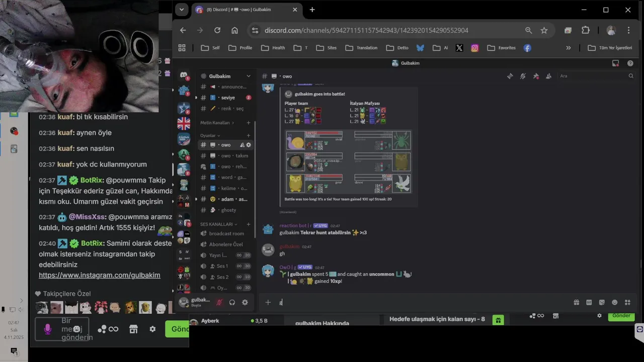The height and width of the screenshot is (362, 644).
Task: Open the renk · seç channel
Action: click(225, 109)
